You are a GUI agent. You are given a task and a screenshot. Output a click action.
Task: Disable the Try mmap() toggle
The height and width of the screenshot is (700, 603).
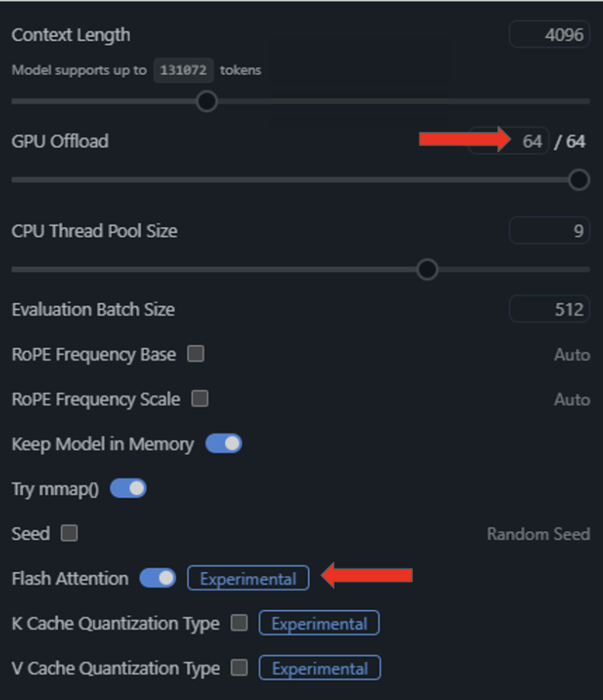click(x=129, y=489)
